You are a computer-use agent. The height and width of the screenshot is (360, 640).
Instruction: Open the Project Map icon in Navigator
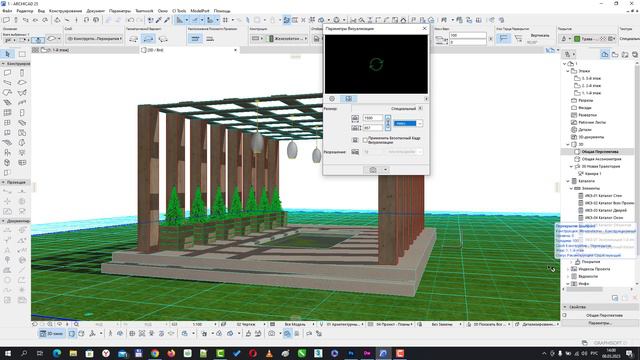pyautogui.click(x=604, y=54)
